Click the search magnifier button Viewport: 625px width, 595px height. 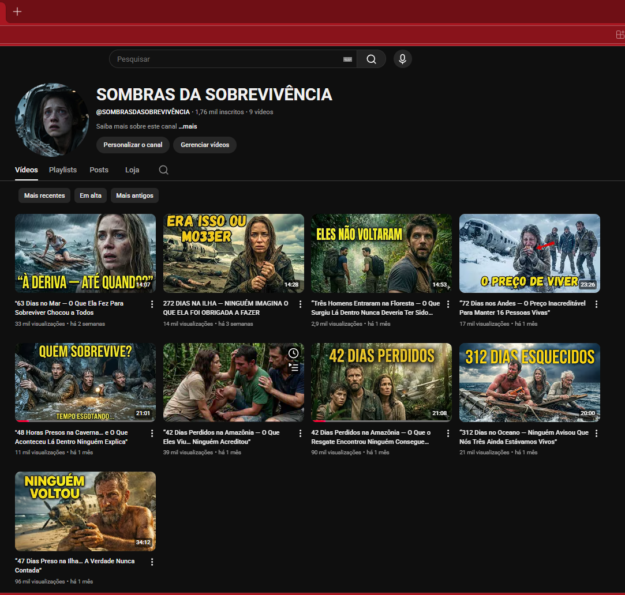(x=371, y=59)
